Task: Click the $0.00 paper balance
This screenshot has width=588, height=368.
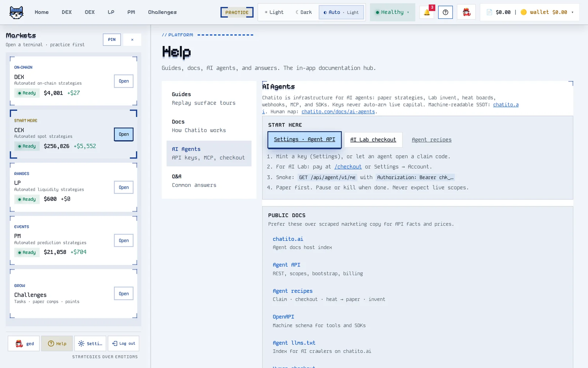Action: [x=503, y=12]
